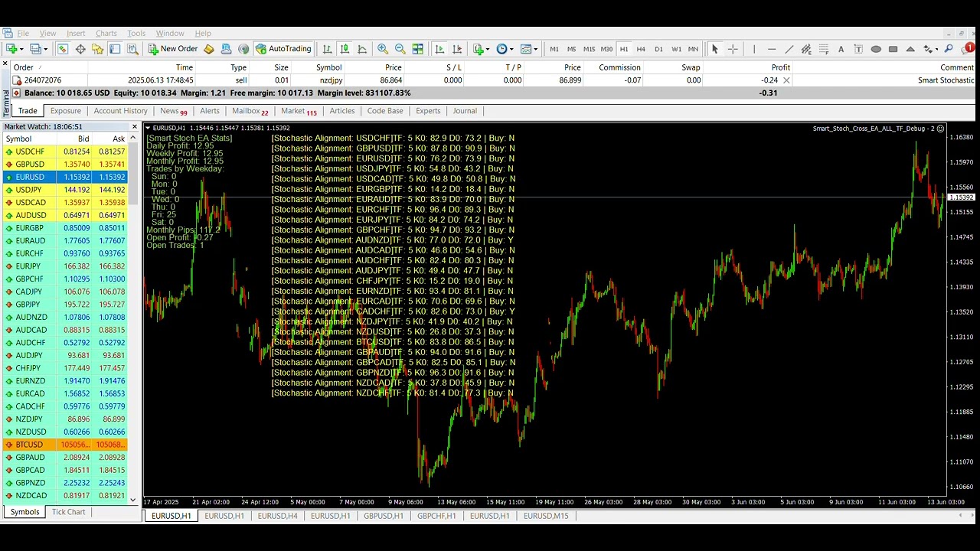Switch to the Account History tab

[x=120, y=111]
